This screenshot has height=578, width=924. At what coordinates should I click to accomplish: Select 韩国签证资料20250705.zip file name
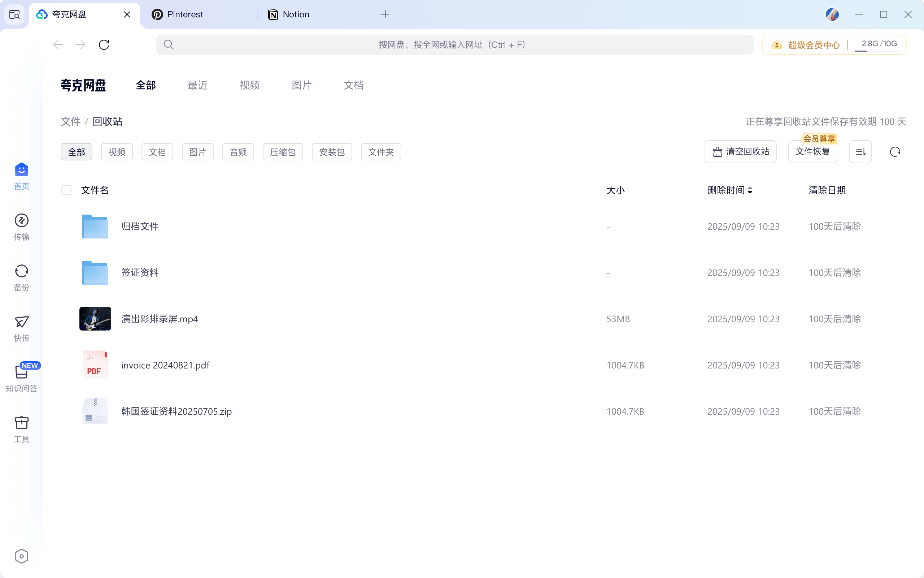tap(176, 411)
